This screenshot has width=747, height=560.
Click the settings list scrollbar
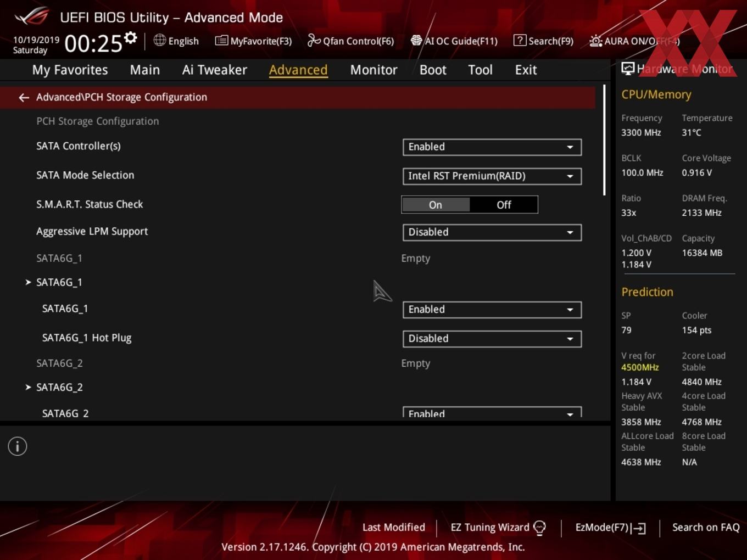[x=604, y=140]
